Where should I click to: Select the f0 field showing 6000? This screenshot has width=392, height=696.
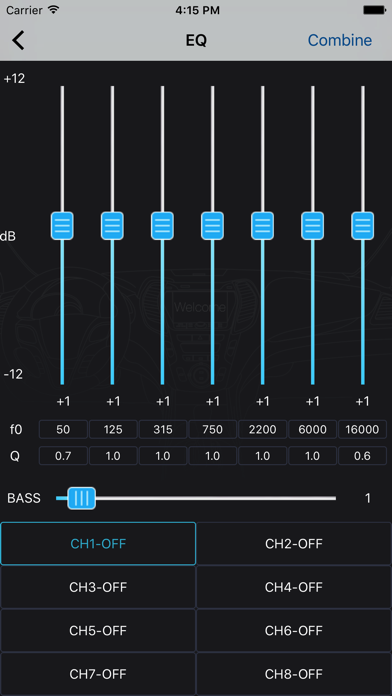click(313, 429)
